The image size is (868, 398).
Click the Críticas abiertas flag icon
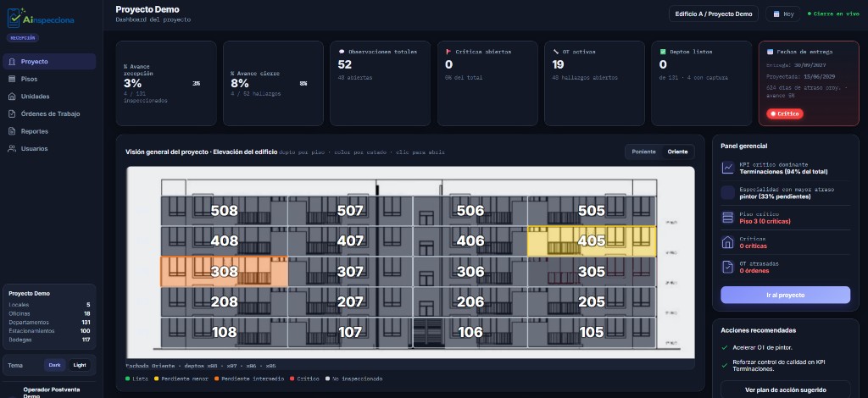click(448, 52)
